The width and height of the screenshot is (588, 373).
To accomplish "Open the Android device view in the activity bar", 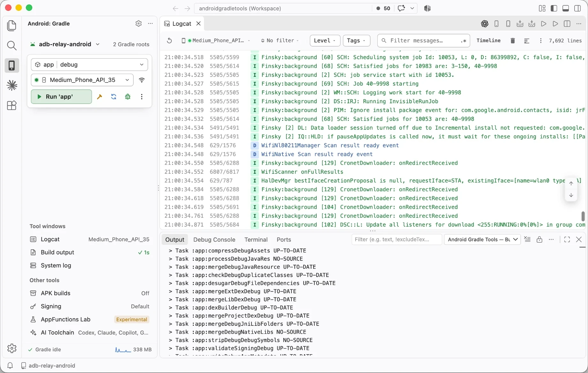I will coord(12,65).
